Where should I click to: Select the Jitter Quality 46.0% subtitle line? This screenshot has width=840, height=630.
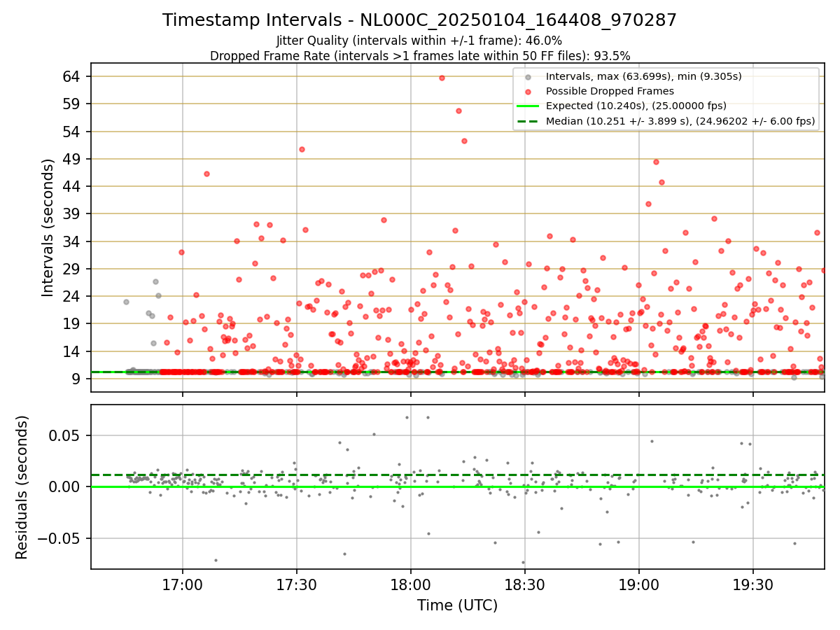click(419, 41)
